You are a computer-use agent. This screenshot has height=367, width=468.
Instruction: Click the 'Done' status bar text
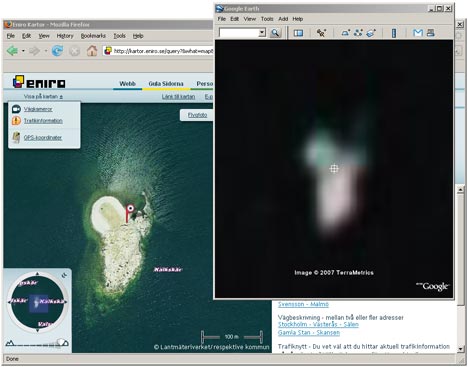pyautogui.click(x=12, y=359)
